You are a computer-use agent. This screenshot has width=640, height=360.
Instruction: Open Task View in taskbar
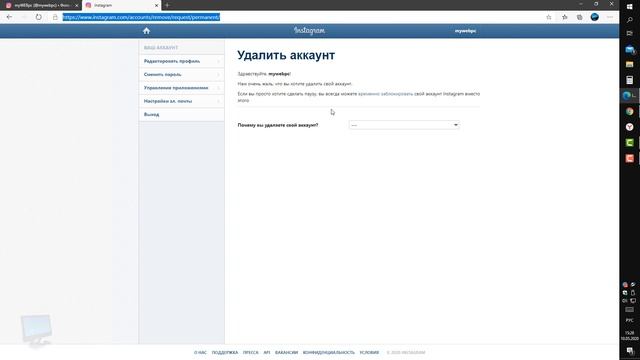[x=630, y=33]
